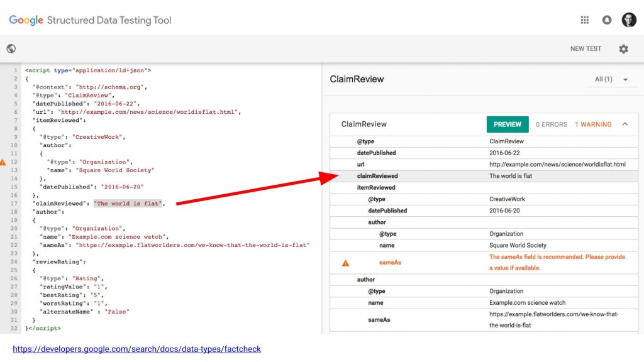Click the warning icon next to sameAs row

pyautogui.click(x=345, y=263)
